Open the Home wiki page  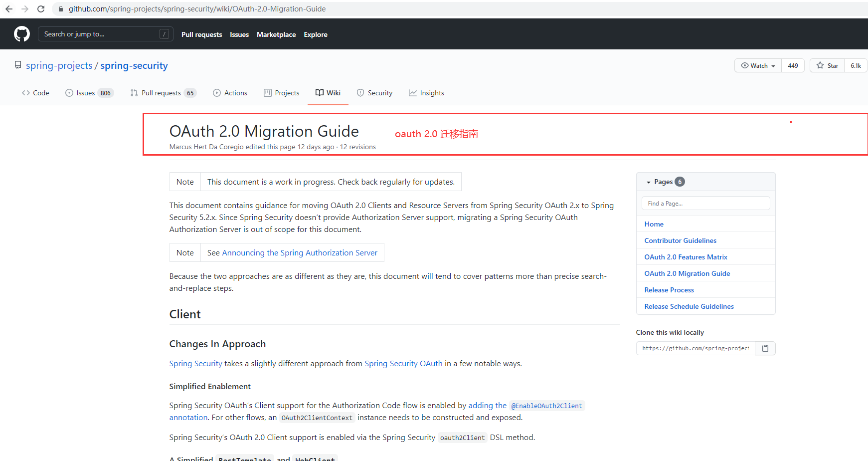coord(654,224)
